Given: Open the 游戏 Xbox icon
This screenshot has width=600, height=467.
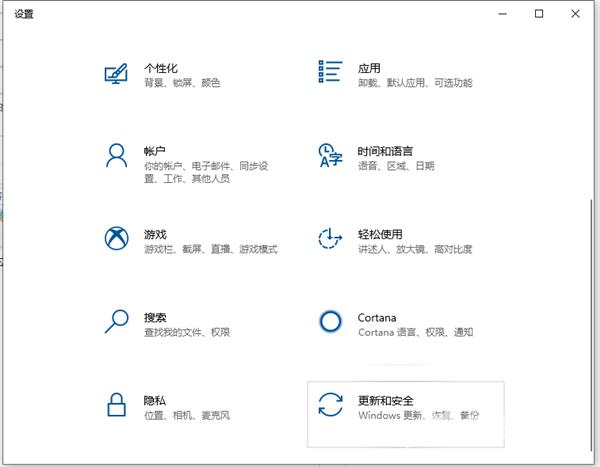Looking at the screenshot, I should [116, 238].
